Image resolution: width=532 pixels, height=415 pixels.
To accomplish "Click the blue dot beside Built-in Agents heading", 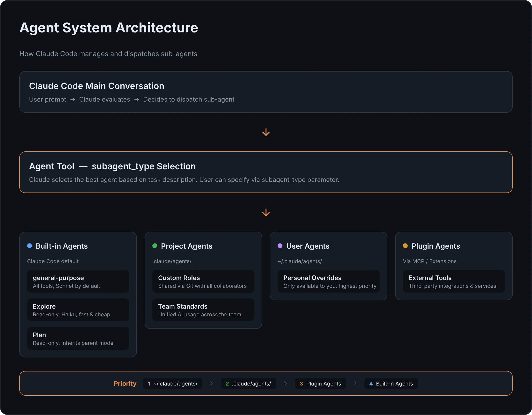I will click(x=30, y=246).
